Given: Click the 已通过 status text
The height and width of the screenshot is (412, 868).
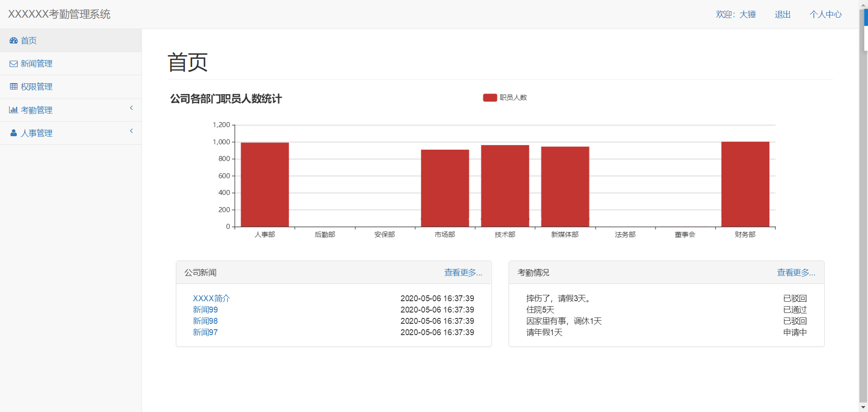Looking at the screenshot, I should coord(795,310).
